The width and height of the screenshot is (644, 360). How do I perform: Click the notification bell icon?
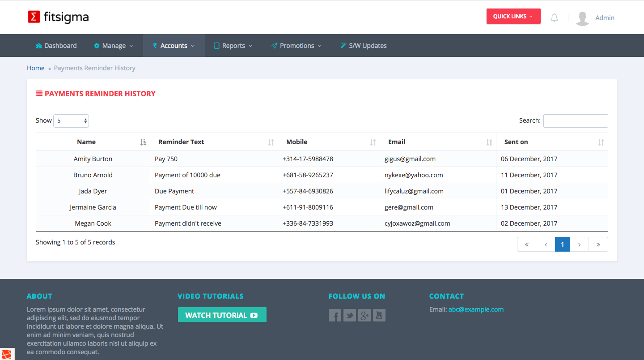click(x=554, y=18)
